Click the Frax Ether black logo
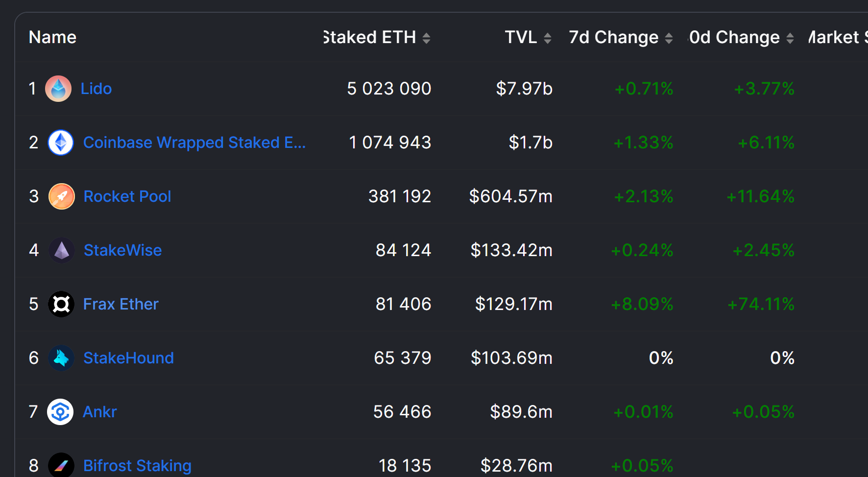Image resolution: width=868 pixels, height=477 pixels. point(61,304)
